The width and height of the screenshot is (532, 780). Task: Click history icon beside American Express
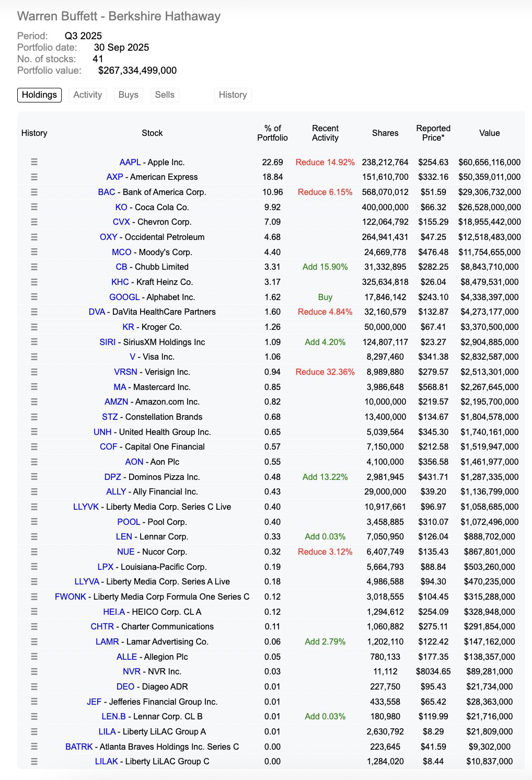[34, 177]
